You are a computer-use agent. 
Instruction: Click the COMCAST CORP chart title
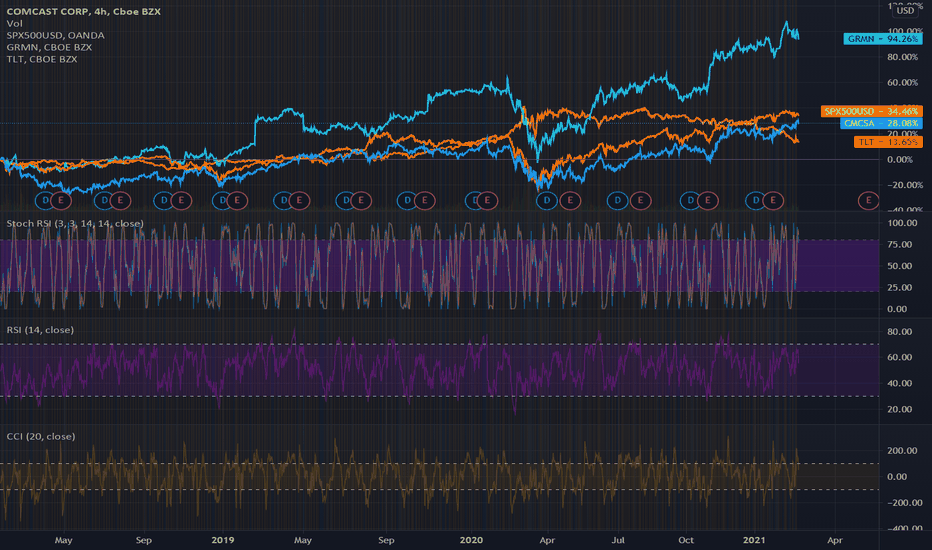click(83, 11)
